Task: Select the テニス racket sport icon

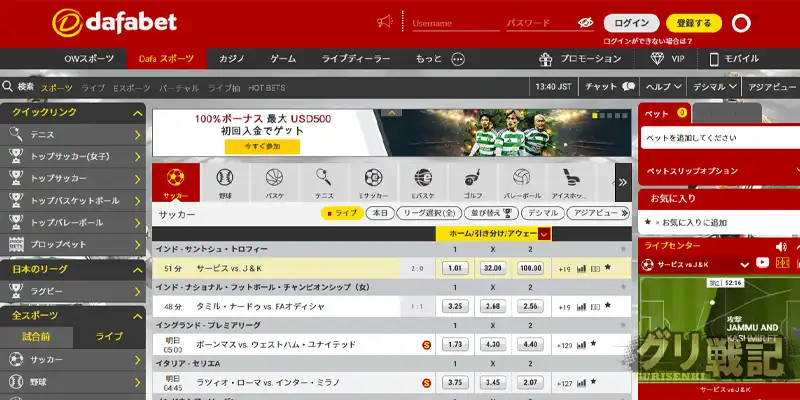Action: tap(324, 183)
